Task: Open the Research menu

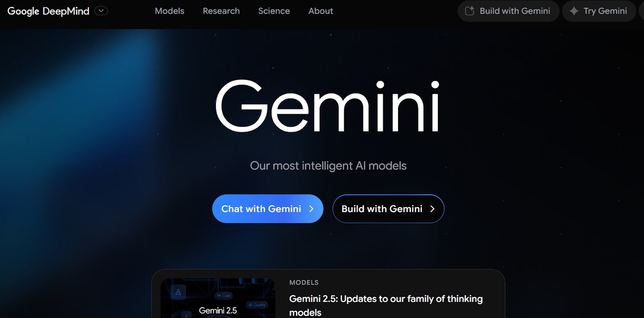Action: click(221, 11)
